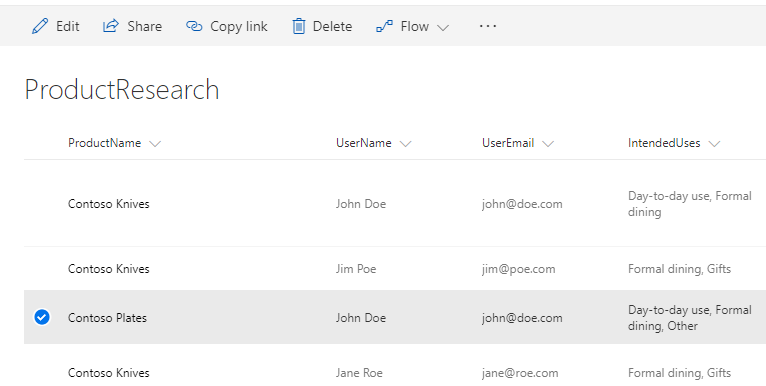Open the Contoso Plates item
The image size is (766, 386).
(107, 318)
